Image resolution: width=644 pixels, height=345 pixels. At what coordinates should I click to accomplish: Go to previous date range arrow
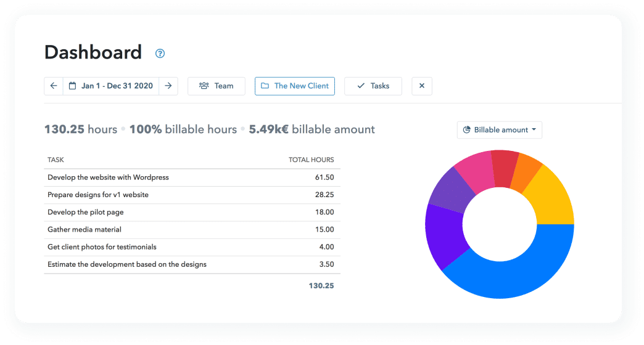[x=54, y=86]
